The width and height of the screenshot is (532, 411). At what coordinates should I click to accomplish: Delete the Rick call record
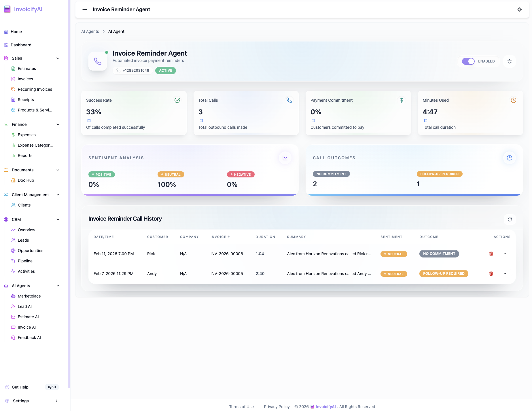coord(491,254)
